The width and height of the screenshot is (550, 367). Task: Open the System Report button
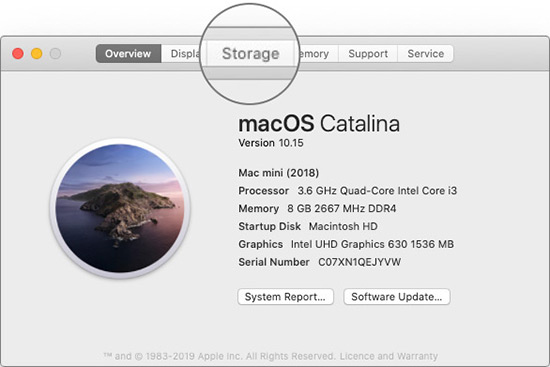coord(286,297)
